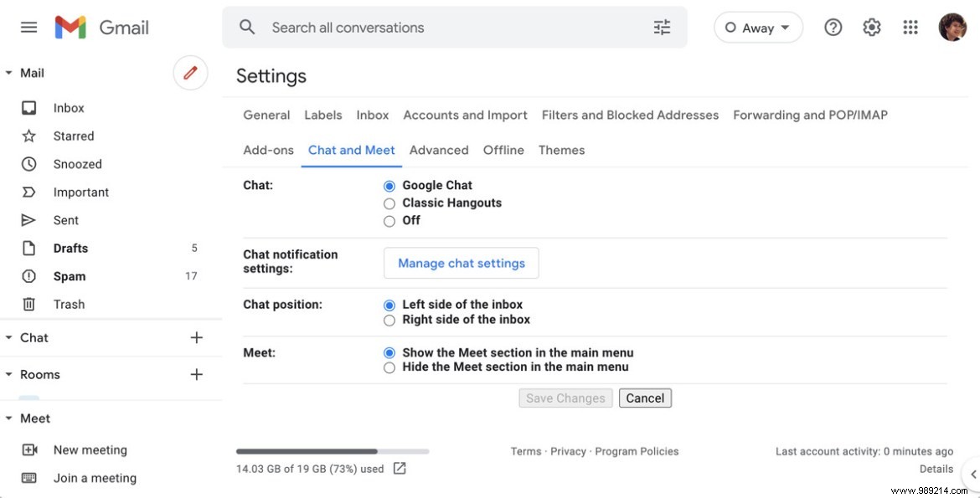Open the Compose email pencil icon
The height and width of the screenshot is (498, 980).
190,72
